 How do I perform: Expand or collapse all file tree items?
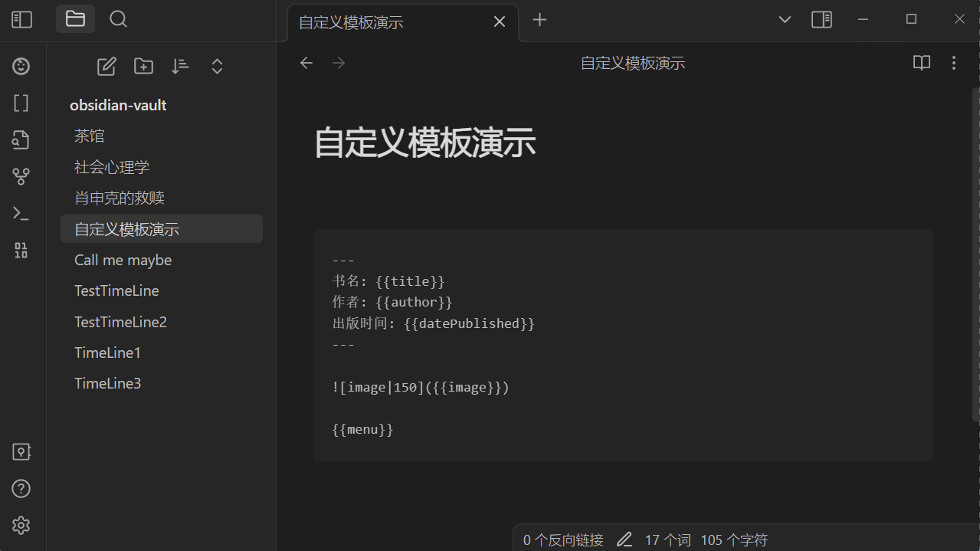click(x=217, y=67)
